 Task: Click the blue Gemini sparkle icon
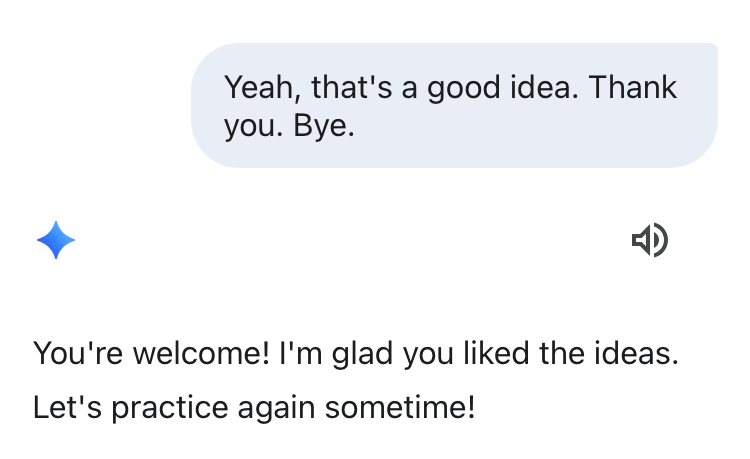coord(55,240)
